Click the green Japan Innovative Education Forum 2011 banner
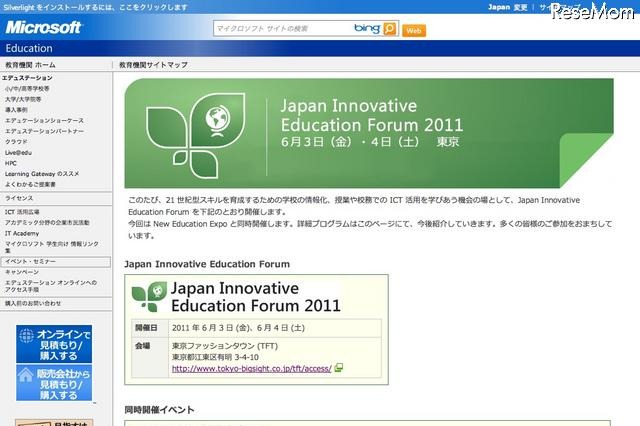Viewport: 640px width, 426px height. click(369, 133)
